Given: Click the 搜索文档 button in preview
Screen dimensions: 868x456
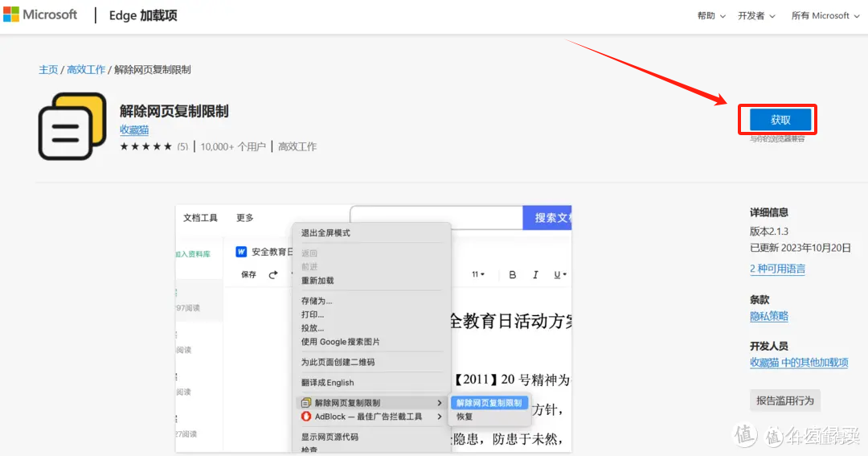Looking at the screenshot, I should (x=547, y=218).
